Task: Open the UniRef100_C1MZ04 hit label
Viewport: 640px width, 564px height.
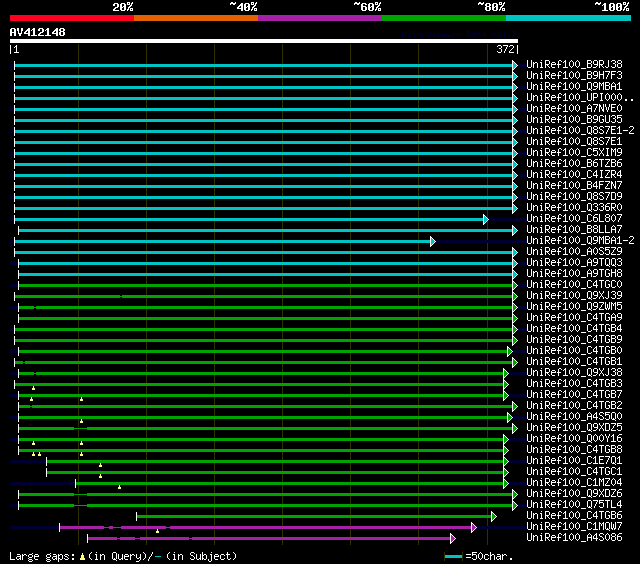Action: point(574,483)
